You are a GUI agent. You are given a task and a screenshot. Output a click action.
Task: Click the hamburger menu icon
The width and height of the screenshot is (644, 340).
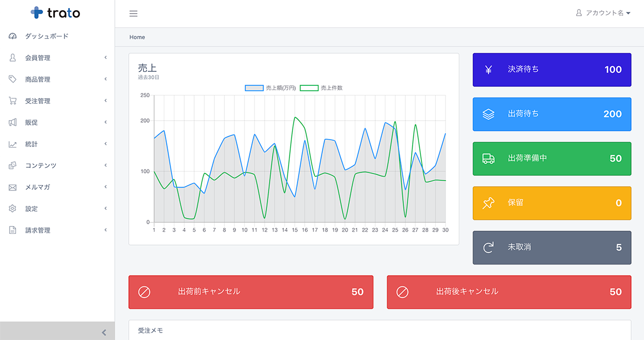[134, 14]
